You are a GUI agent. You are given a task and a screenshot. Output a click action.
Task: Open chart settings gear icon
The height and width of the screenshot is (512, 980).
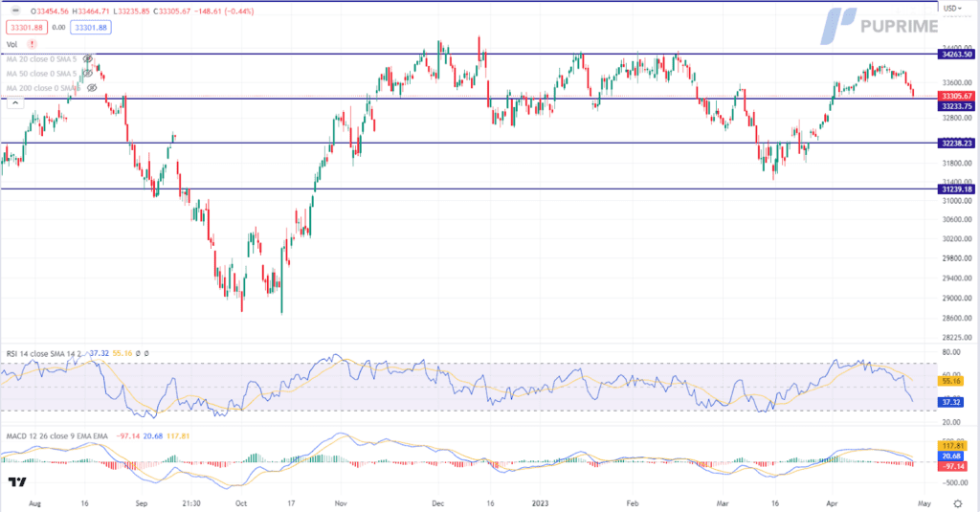click(x=957, y=503)
